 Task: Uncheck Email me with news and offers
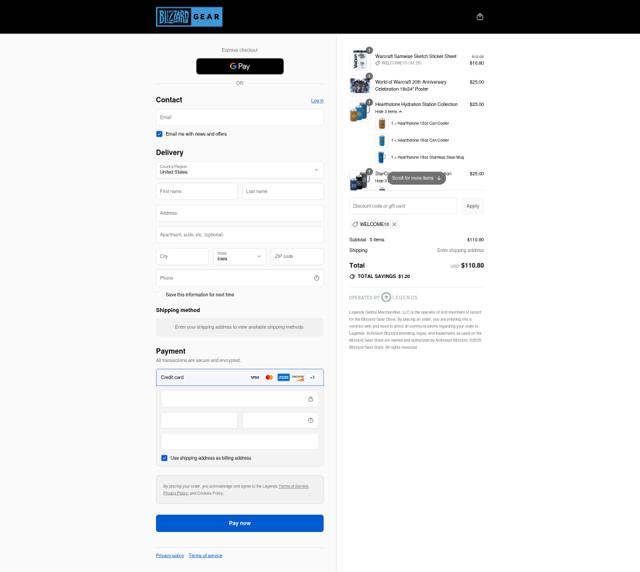[x=159, y=134]
